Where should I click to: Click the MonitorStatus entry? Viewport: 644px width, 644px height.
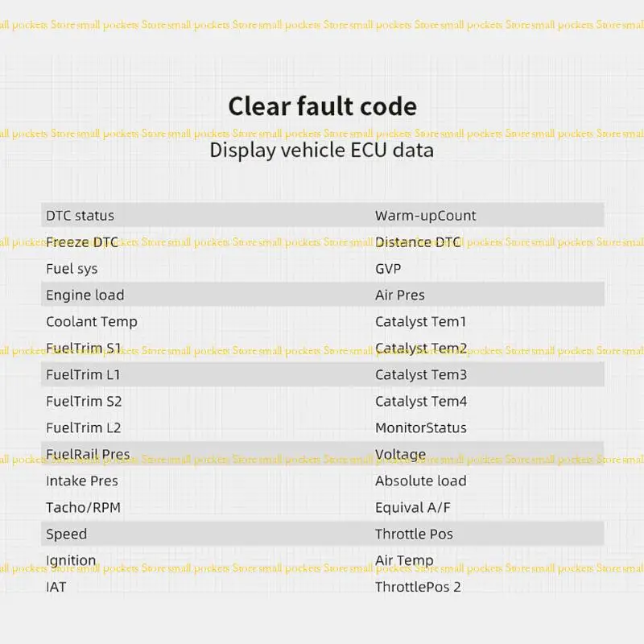pyautogui.click(x=421, y=428)
